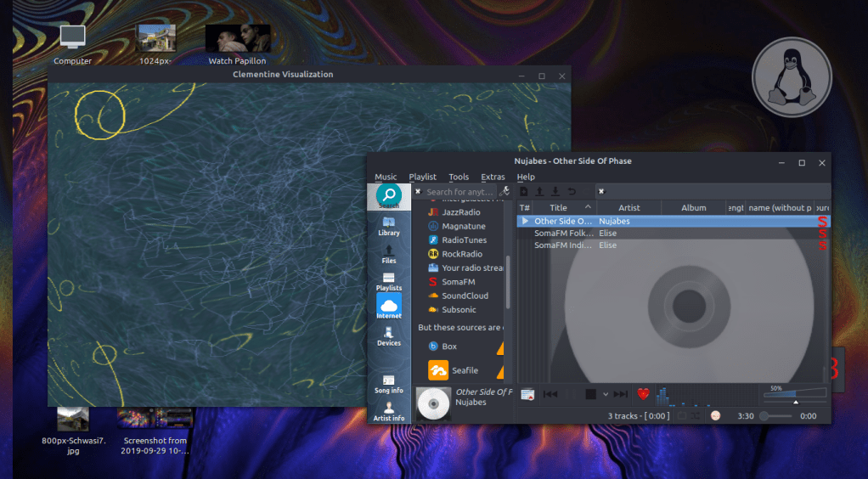Viewport: 868px width, 479px height.
Task: Open the search options wrench dropdown
Action: click(x=505, y=192)
